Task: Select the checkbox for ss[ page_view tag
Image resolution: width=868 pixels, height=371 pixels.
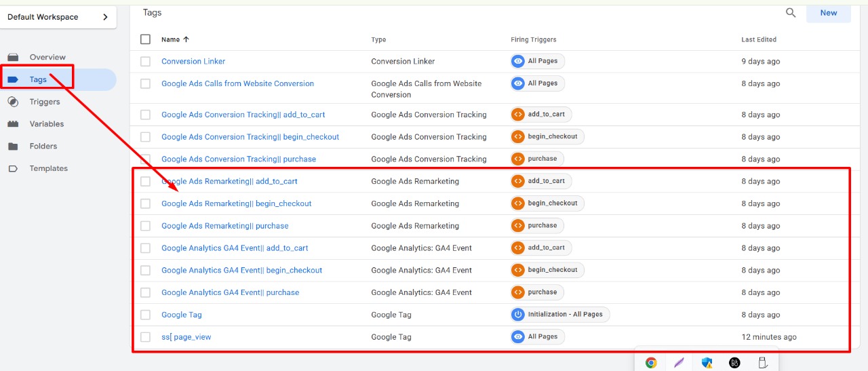Action: click(x=145, y=337)
